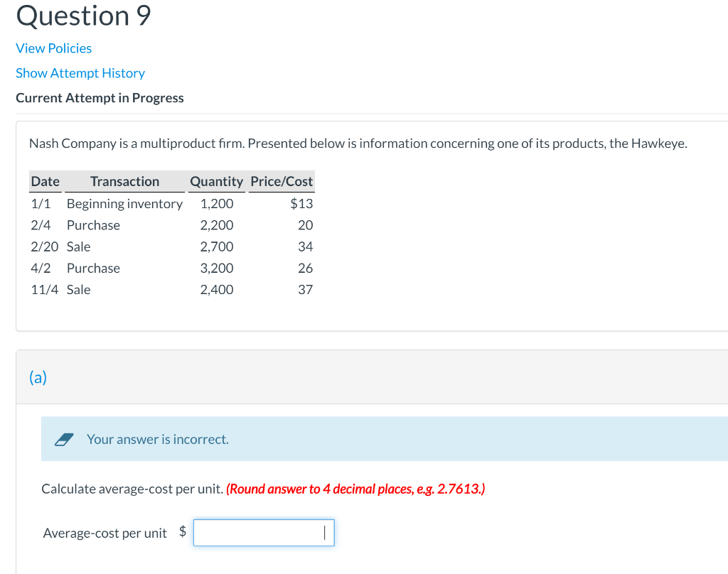Click the Transaction column header

pyautogui.click(x=124, y=181)
